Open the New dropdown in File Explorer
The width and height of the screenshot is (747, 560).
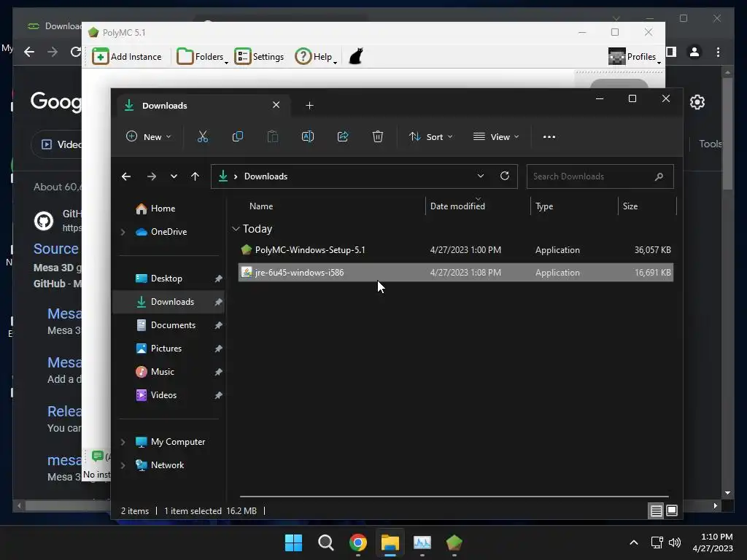pyautogui.click(x=149, y=136)
